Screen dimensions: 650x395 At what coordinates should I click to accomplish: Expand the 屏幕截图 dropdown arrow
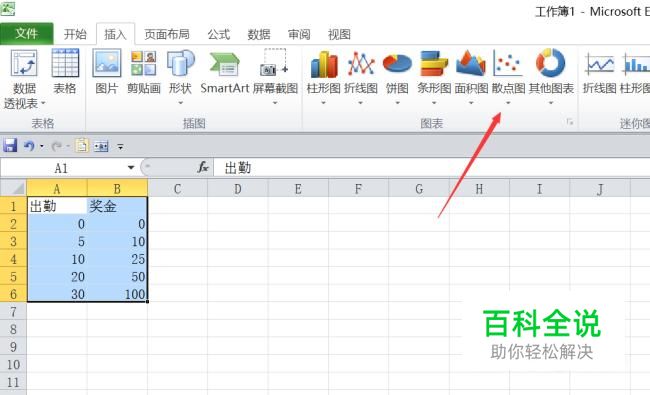click(274, 103)
